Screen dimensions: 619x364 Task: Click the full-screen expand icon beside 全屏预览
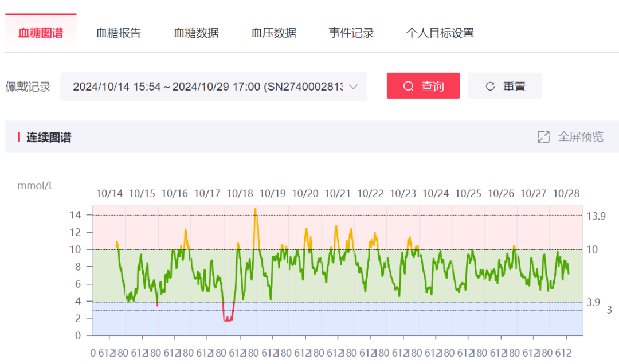point(543,137)
